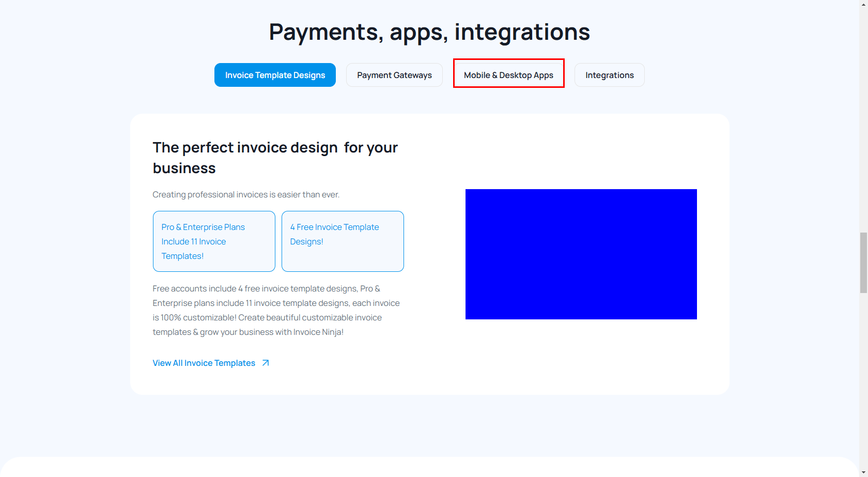Click the arrow icon beside View All Invoice Templates
The width and height of the screenshot is (868, 477).
pos(266,363)
